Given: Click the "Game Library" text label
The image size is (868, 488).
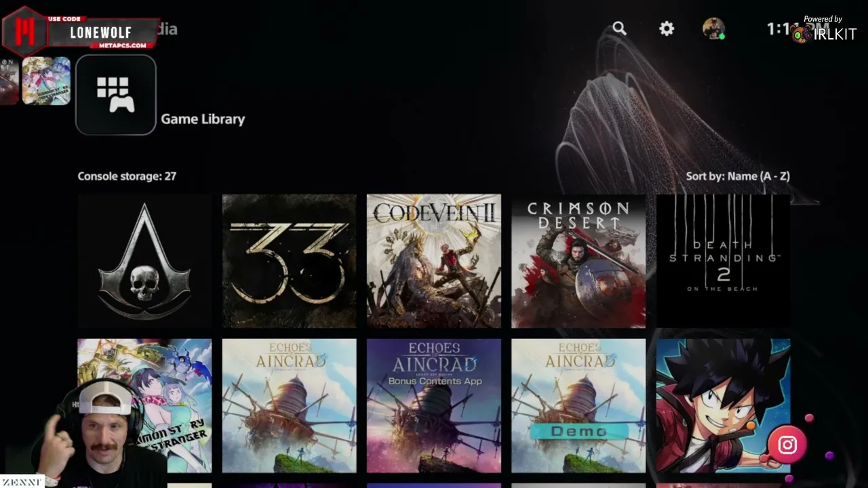Looking at the screenshot, I should pos(203,119).
